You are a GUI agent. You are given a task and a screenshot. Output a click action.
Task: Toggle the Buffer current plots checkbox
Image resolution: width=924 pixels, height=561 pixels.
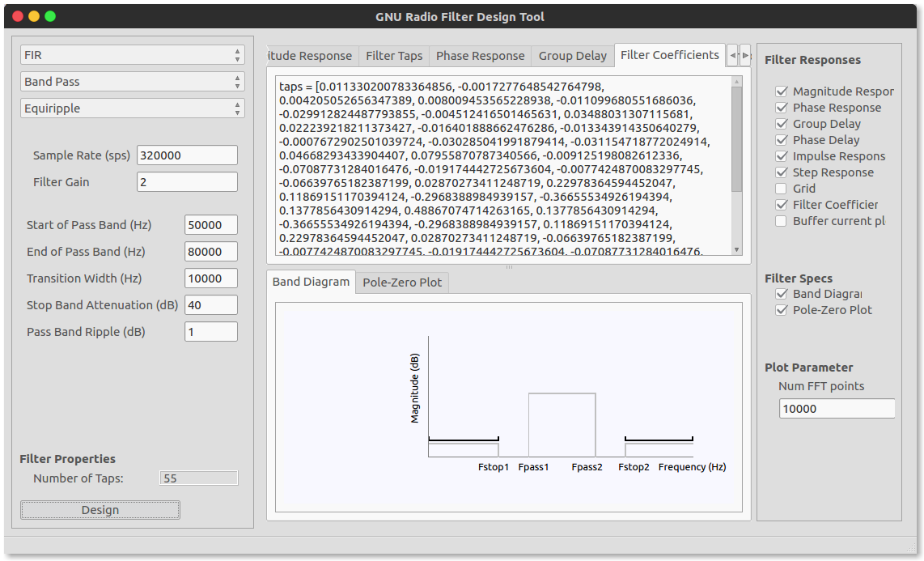click(781, 221)
